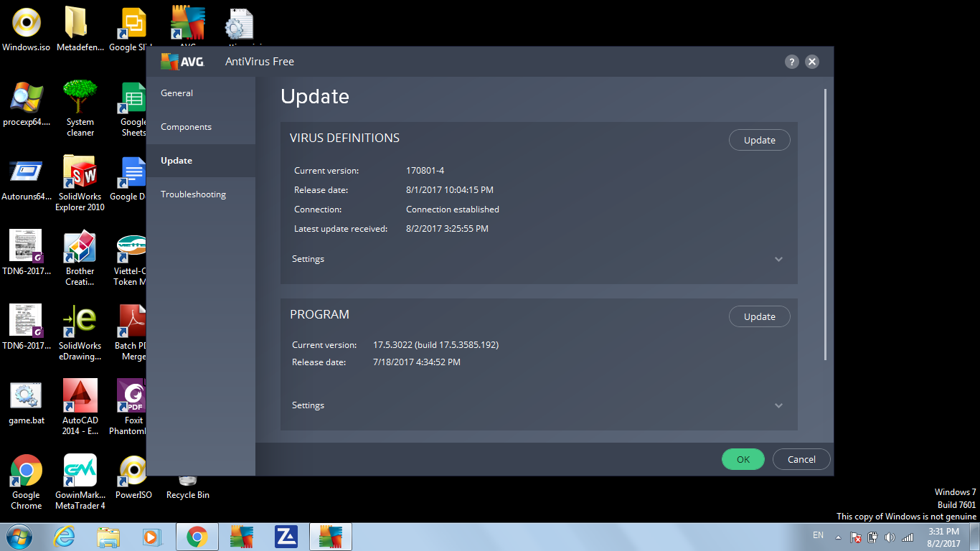Screen dimensions: 980x551
Task: Select the Metadefender folder on desktop
Action: click(80, 30)
